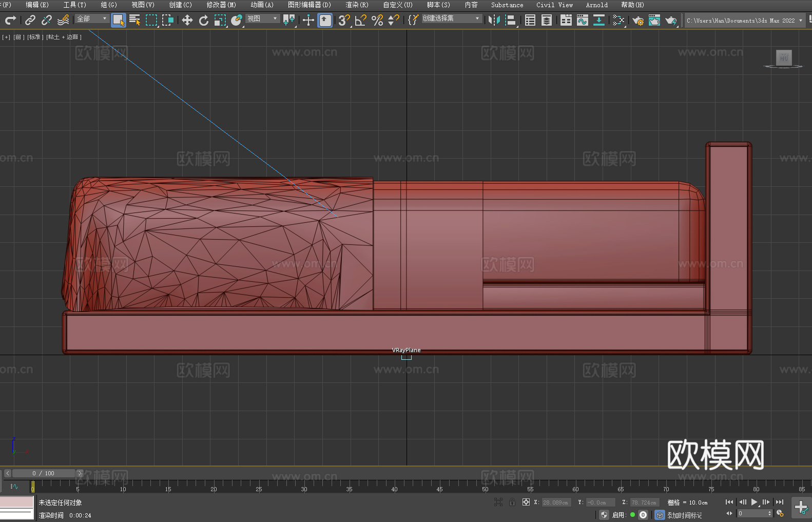Open the Material Editor teapot render setup
Image resolution: width=812 pixels, height=522 pixels.
[x=637, y=21]
